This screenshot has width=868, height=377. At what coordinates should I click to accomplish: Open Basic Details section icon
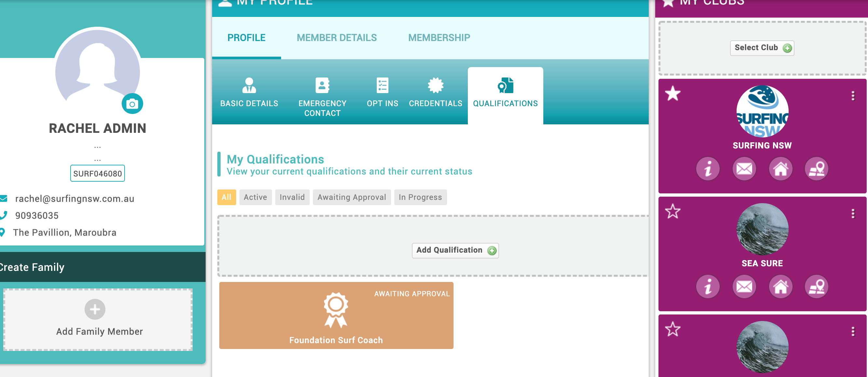click(249, 85)
